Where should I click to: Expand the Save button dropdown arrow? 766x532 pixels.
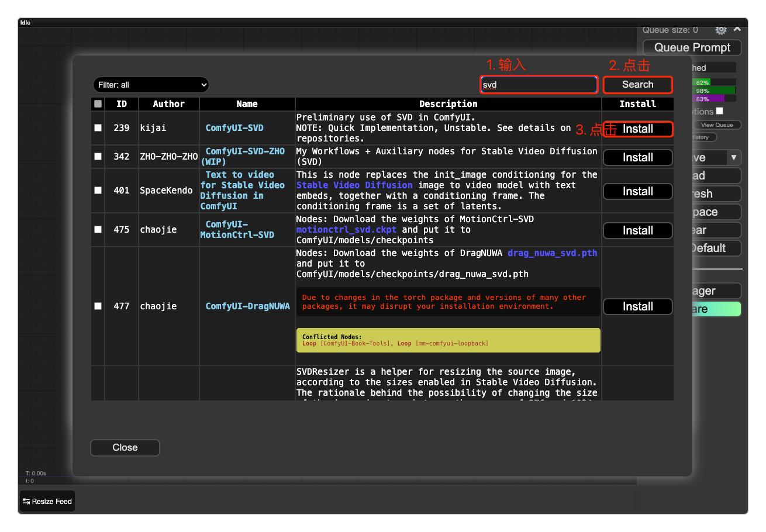(x=734, y=157)
